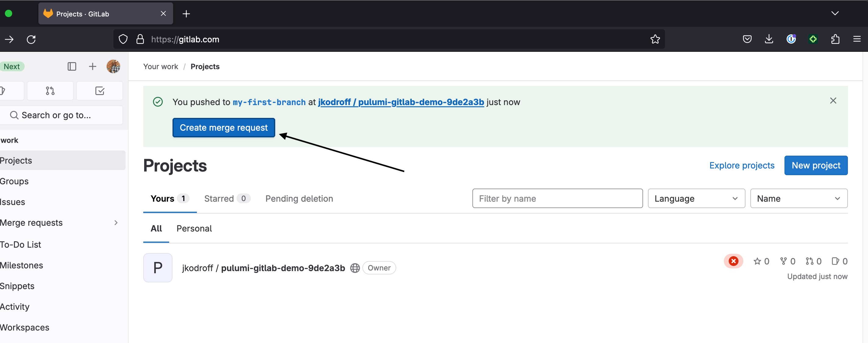This screenshot has height=343, width=868.
Task: Click the Next badge in sidebar
Action: click(12, 66)
